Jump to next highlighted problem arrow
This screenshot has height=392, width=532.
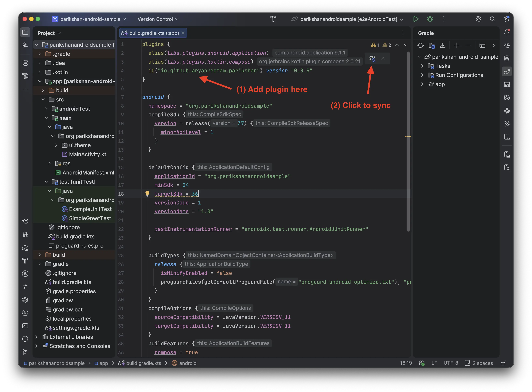(x=406, y=45)
